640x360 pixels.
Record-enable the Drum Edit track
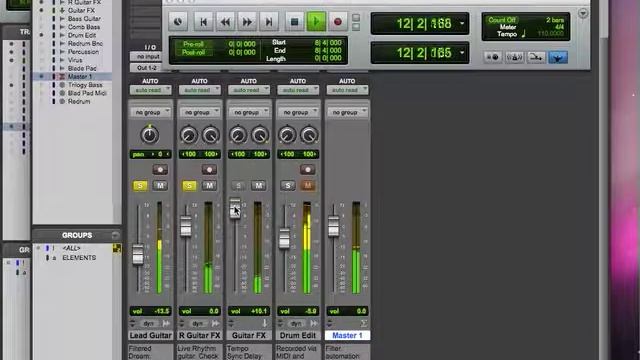coord(308,169)
